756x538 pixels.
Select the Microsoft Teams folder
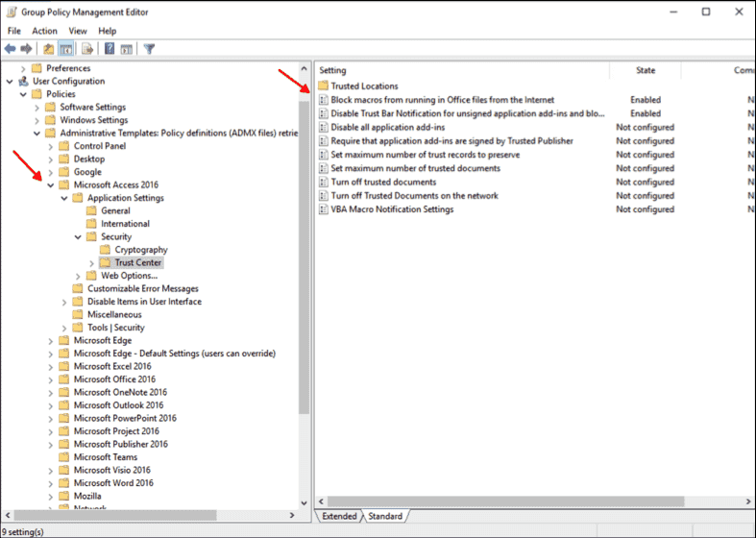point(105,457)
